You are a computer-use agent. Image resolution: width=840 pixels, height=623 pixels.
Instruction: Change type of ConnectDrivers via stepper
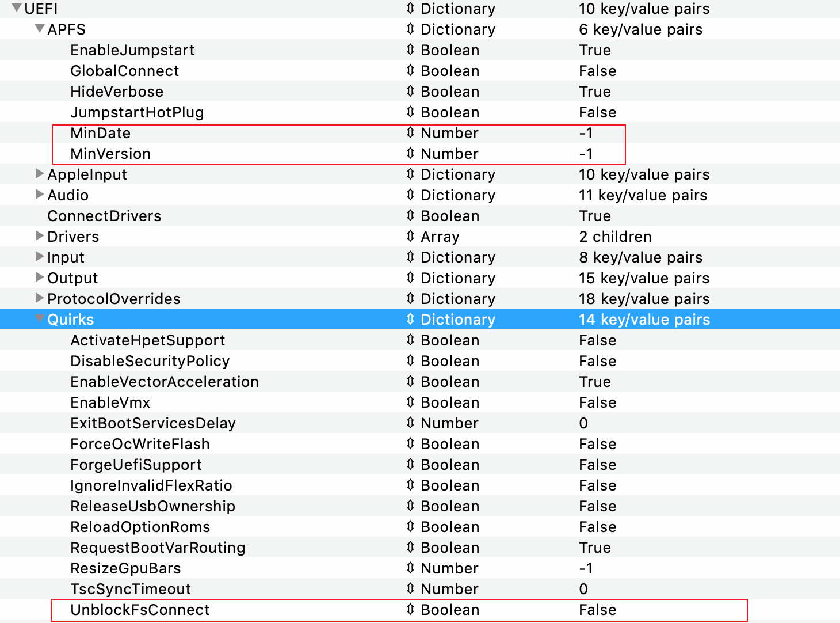click(x=410, y=216)
